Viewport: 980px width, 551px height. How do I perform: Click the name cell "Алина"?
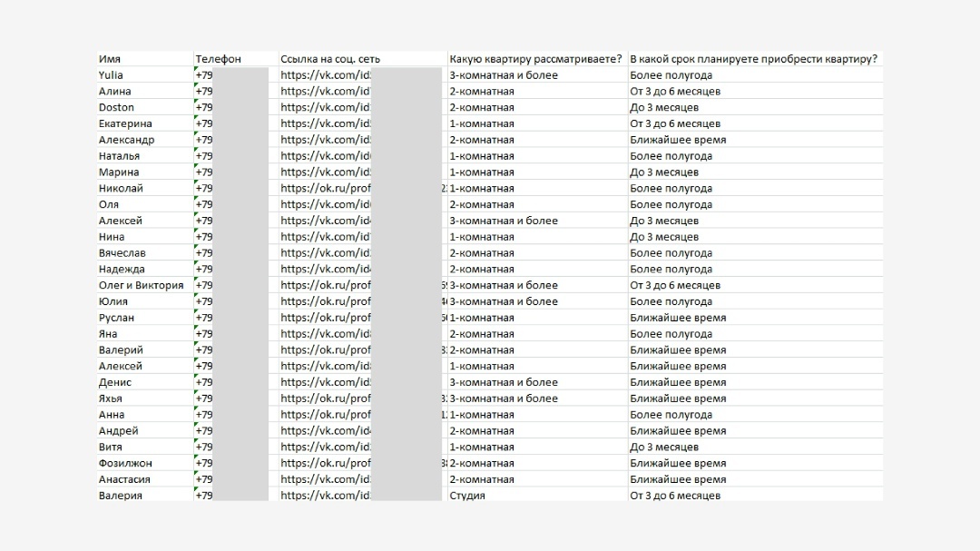point(145,92)
